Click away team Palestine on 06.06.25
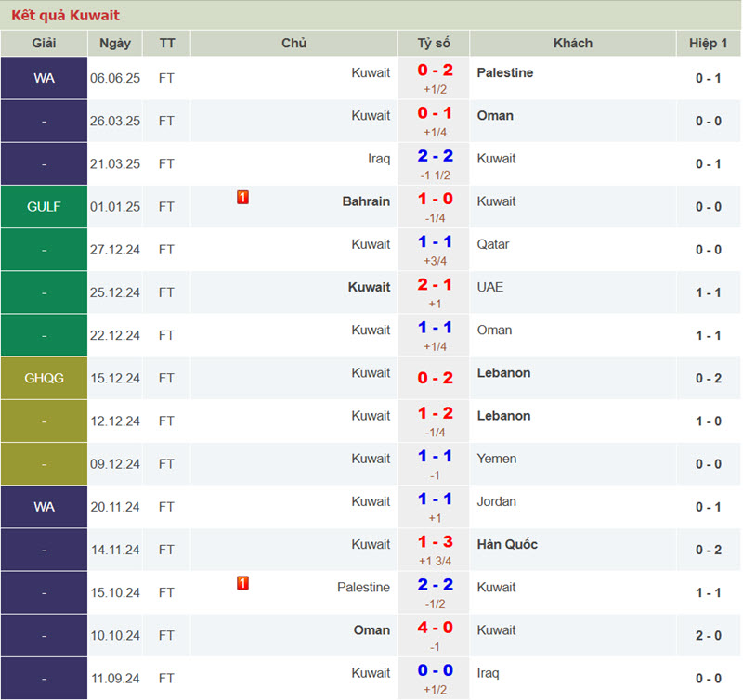 click(x=505, y=72)
